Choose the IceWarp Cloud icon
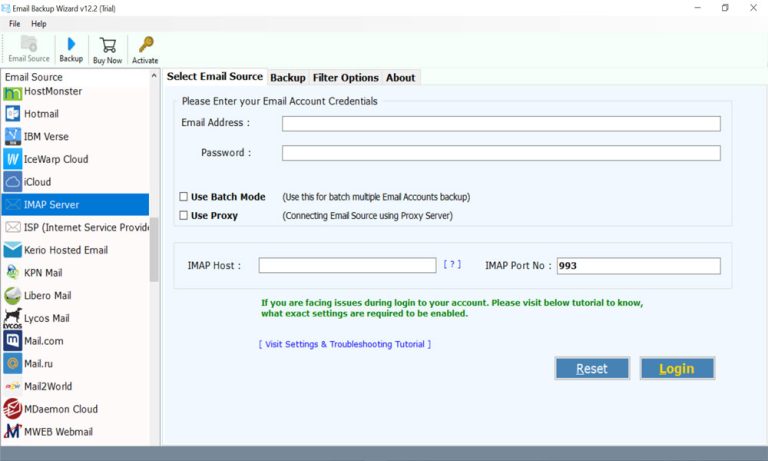 pos(13,159)
